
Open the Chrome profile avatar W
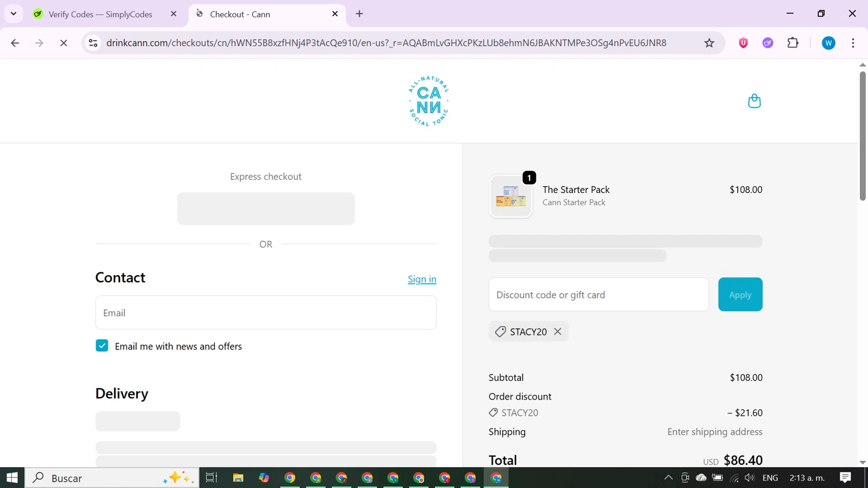[x=829, y=43]
